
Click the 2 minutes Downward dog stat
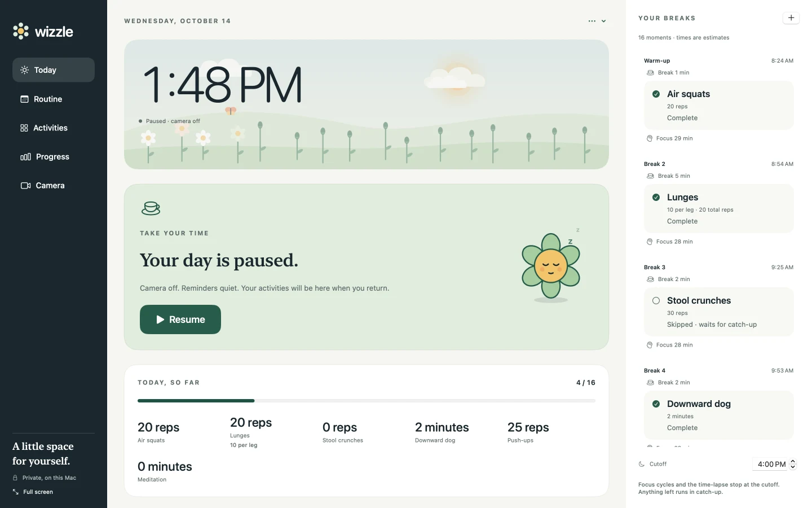pos(442,432)
